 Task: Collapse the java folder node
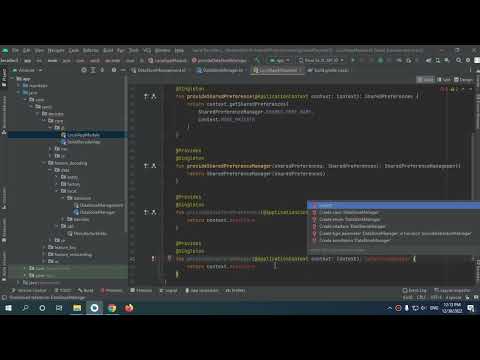(19, 93)
